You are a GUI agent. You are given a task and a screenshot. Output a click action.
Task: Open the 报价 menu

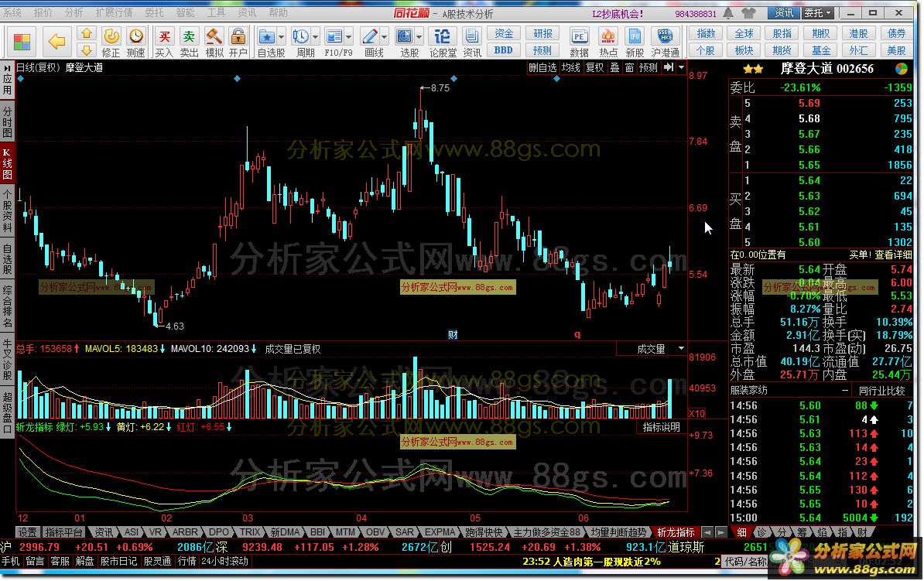point(43,12)
